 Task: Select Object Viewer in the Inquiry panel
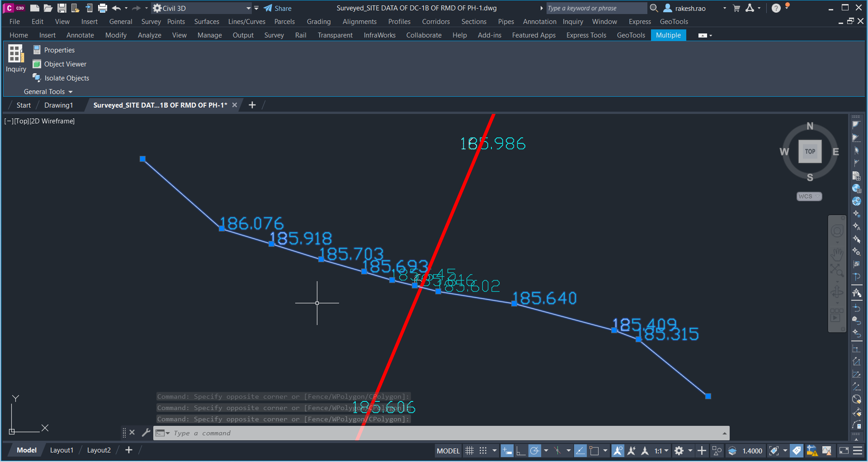point(65,64)
